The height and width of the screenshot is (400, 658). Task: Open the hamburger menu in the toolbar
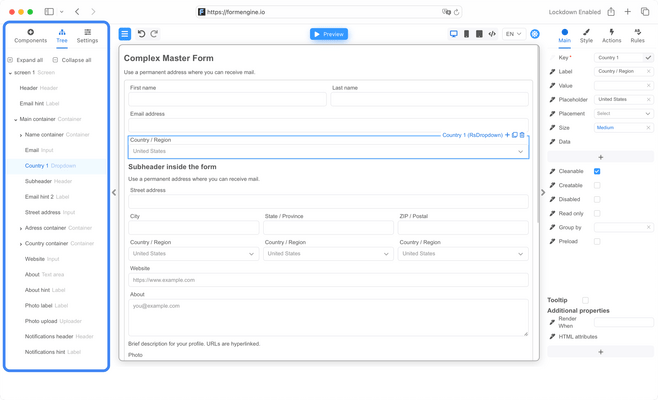[125, 34]
